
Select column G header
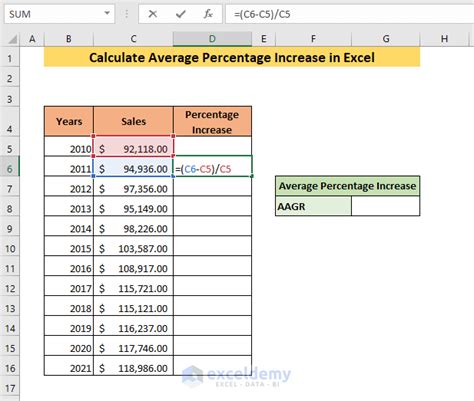click(386, 39)
